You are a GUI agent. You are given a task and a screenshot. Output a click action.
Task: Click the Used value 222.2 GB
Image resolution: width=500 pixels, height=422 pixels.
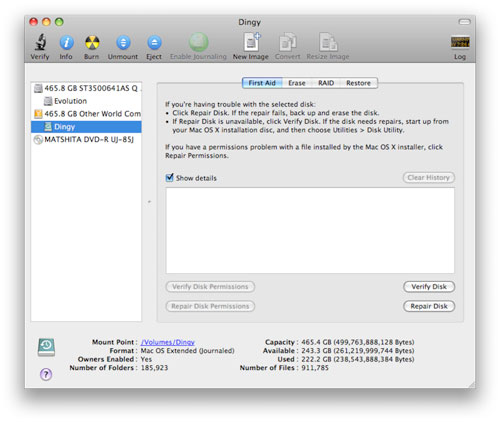[x=358, y=359]
